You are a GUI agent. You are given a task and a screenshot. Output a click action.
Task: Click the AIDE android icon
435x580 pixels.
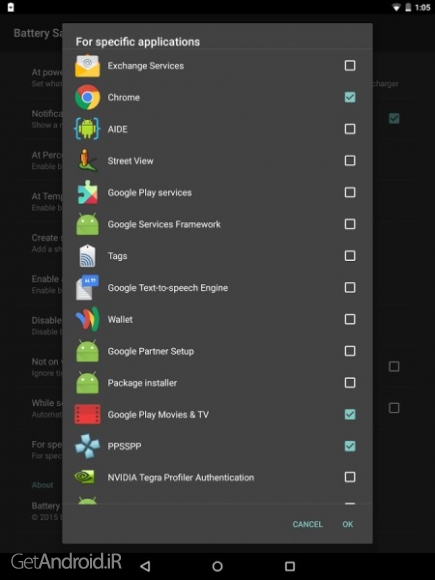87,129
